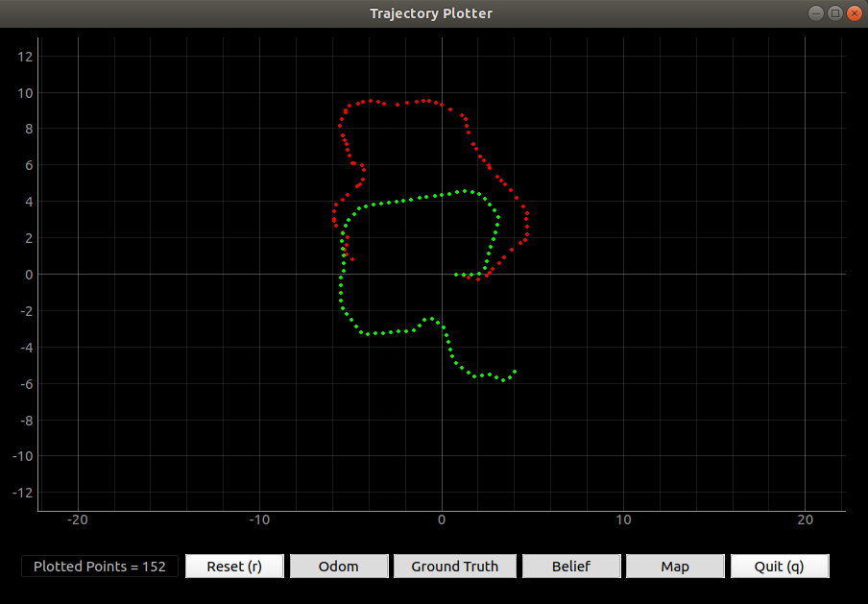Toggle the Map display button
868x604 pixels.
(x=675, y=567)
